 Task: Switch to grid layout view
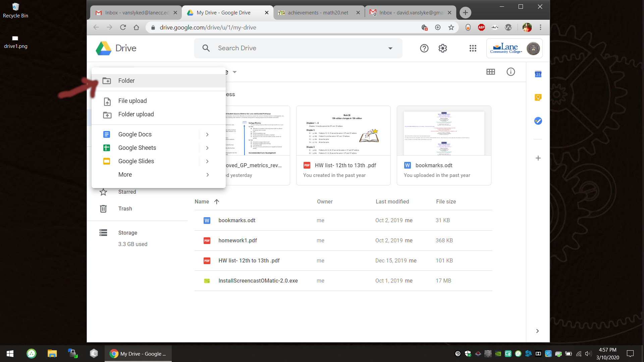pos(491,72)
